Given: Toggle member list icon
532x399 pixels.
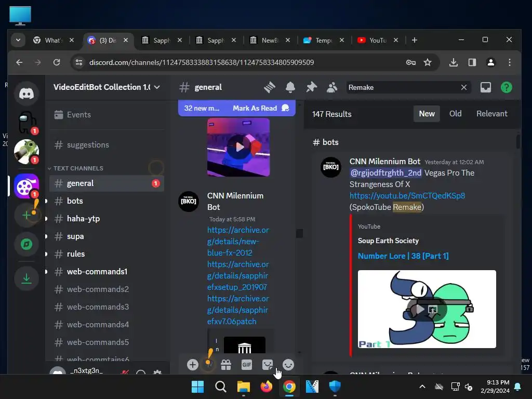Looking at the screenshot, I should (332, 87).
